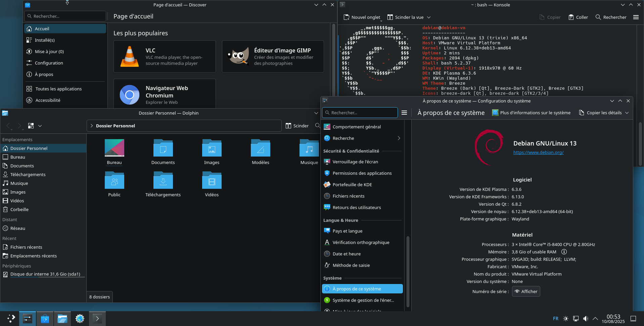Open the volume control in system tray
The image size is (644, 326).
coord(586,319)
